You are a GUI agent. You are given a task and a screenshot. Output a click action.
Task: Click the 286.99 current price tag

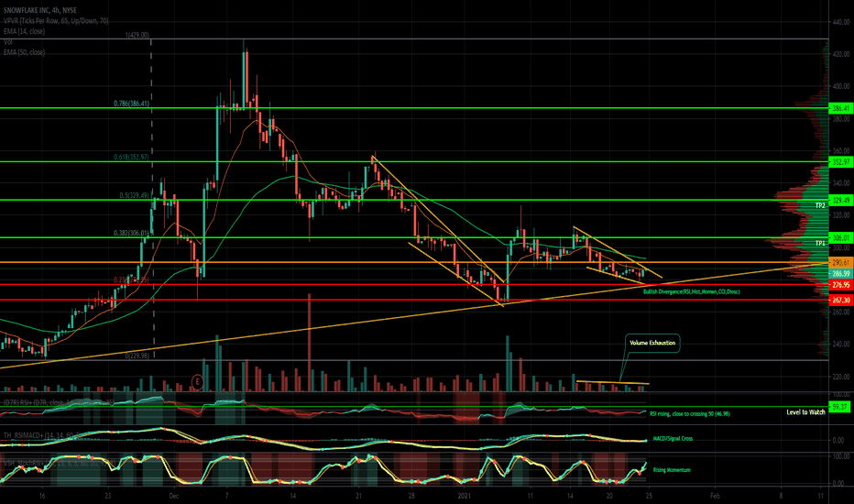840,273
